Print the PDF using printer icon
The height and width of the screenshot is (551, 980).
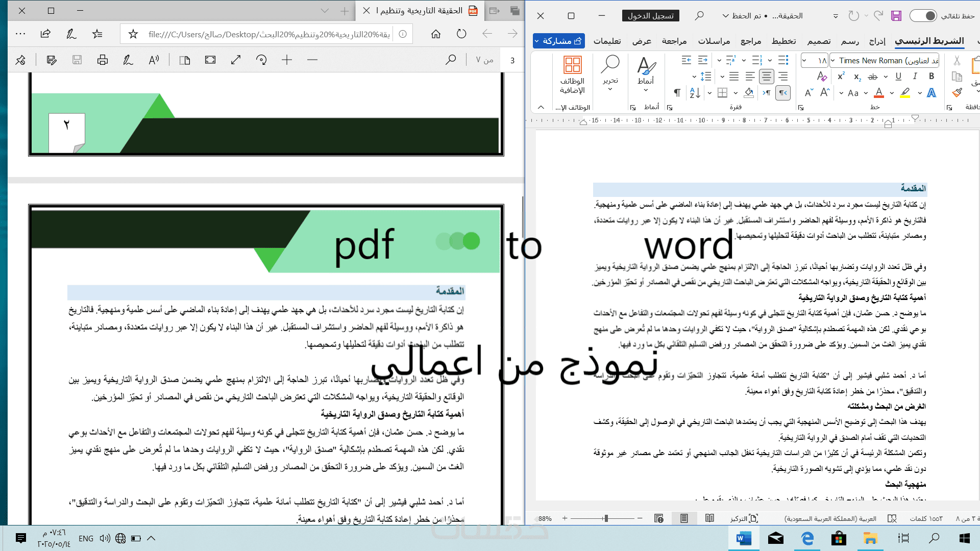(x=103, y=60)
